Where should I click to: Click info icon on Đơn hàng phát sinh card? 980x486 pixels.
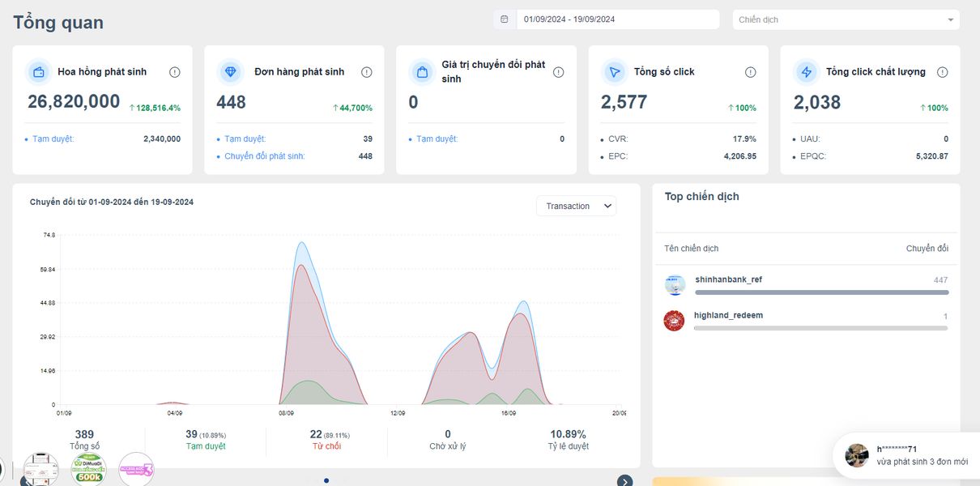pyautogui.click(x=366, y=72)
